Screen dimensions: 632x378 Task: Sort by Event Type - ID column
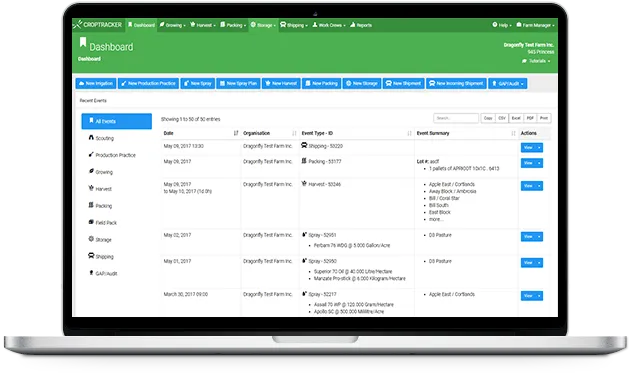(x=357, y=133)
